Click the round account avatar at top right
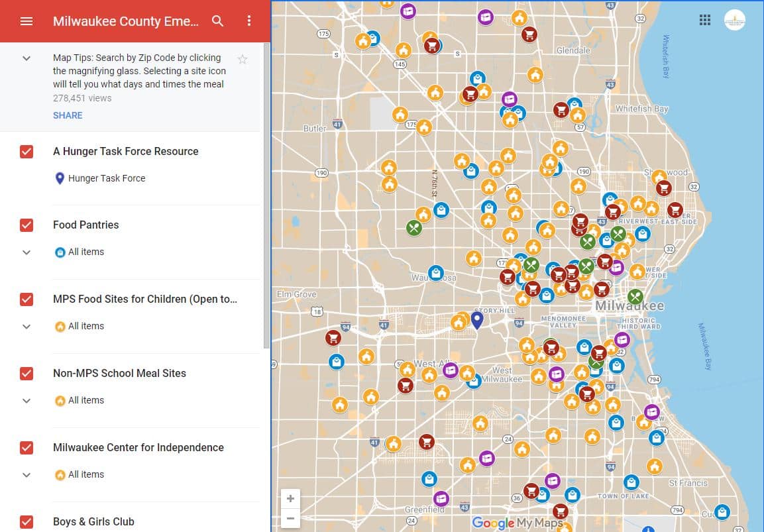The height and width of the screenshot is (532, 764). pos(734,20)
